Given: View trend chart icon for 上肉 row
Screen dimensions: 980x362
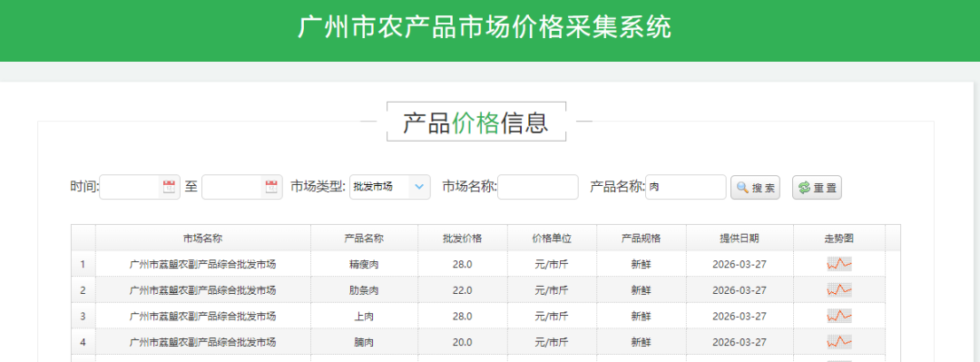Looking at the screenshot, I should tap(839, 316).
